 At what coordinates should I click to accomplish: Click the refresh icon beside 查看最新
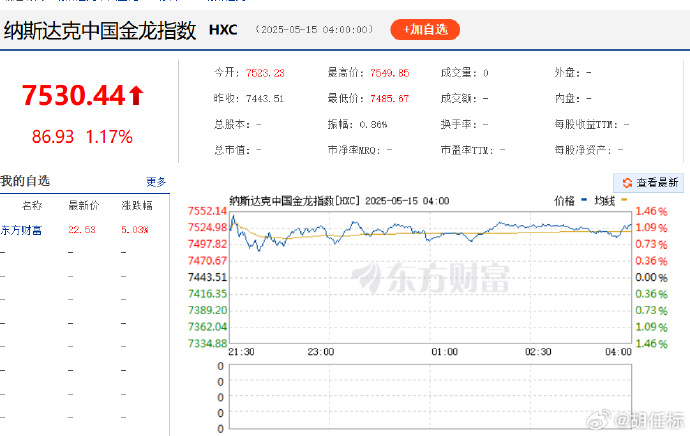point(628,182)
